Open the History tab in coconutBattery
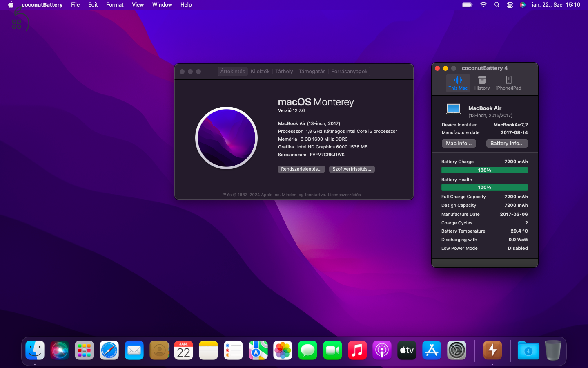 click(x=482, y=83)
